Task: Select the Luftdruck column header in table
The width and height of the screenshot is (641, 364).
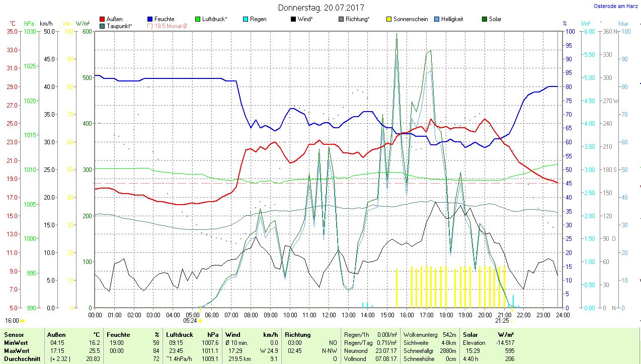Action: click(x=180, y=334)
